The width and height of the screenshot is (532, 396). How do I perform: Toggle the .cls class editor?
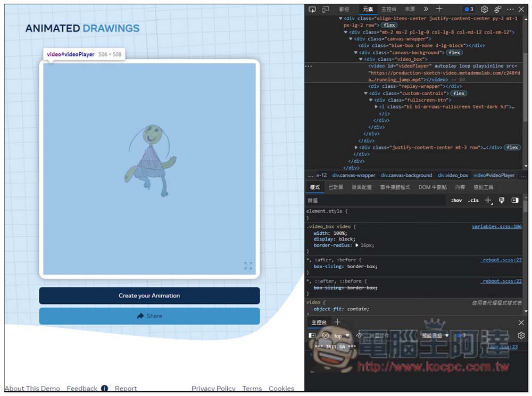click(x=473, y=200)
